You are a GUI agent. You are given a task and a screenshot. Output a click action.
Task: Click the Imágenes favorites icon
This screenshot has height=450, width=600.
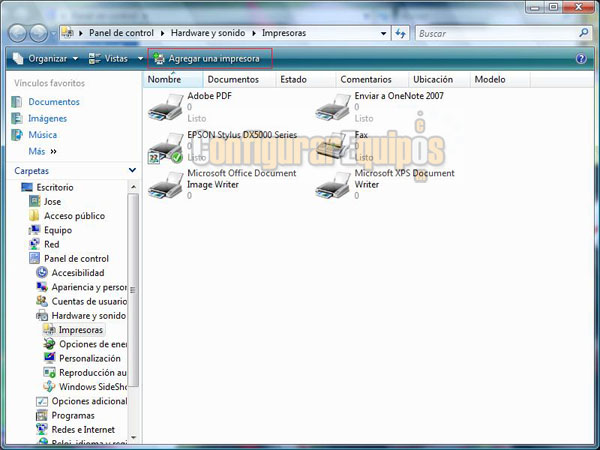tap(17, 118)
